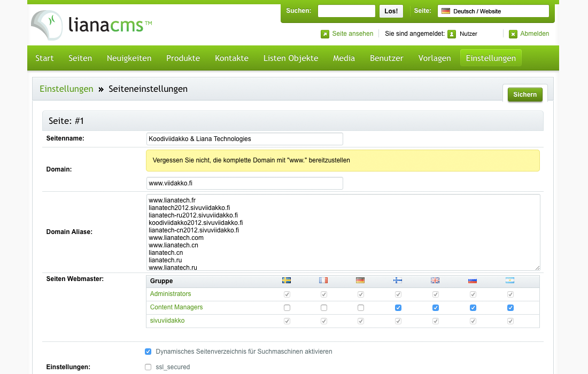Viewport: 588px width, 374px height.
Task: Open the Produkte section
Action: tap(183, 58)
